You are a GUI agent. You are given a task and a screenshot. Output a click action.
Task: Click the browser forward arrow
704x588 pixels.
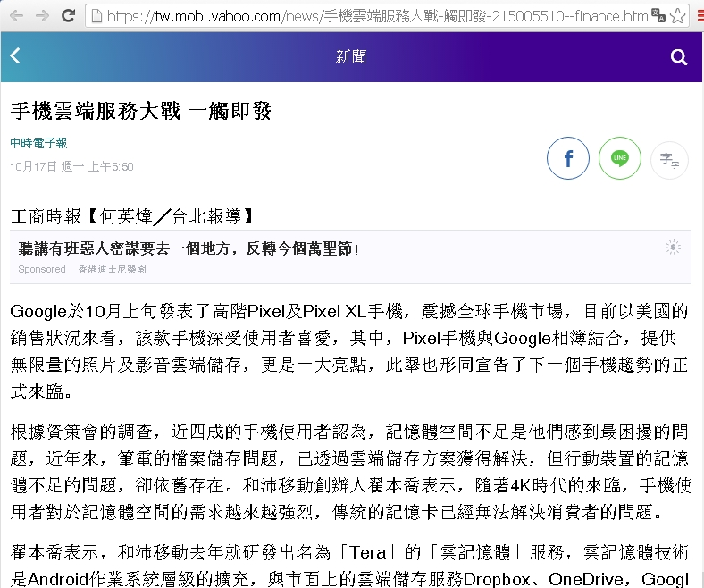[x=41, y=15]
